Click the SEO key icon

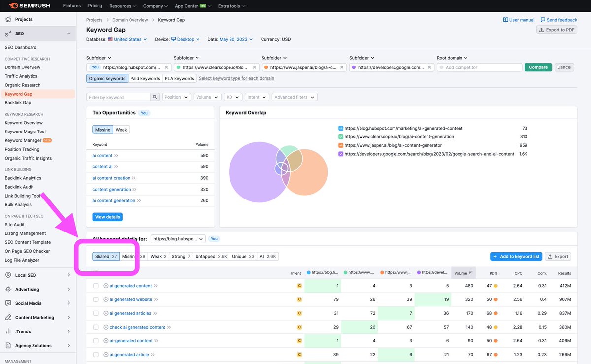click(x=8, y=33)
